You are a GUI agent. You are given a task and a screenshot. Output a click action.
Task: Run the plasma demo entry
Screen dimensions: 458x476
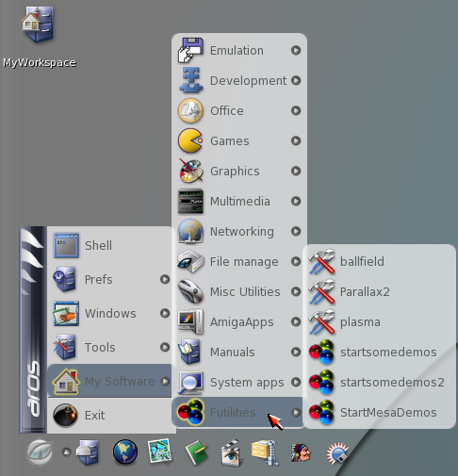pyautogui.click(x=380, y=322)
